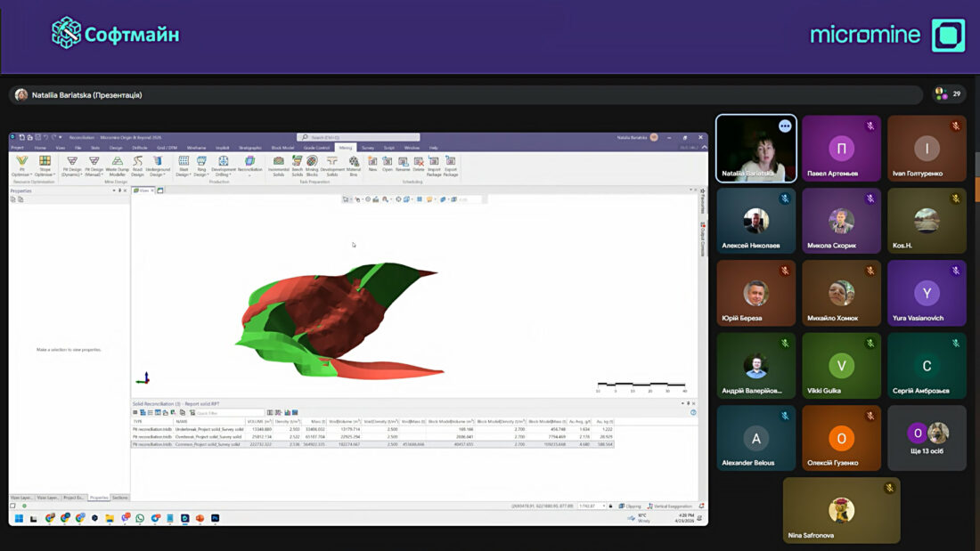Switch to the Survey ribbon tab
Viewport: 980px width, 551px height.
(x=368, y=148)
